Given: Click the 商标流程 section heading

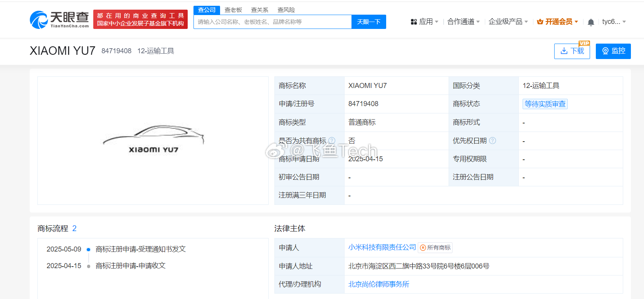Looking at the screenshot, I should [53, 229].
